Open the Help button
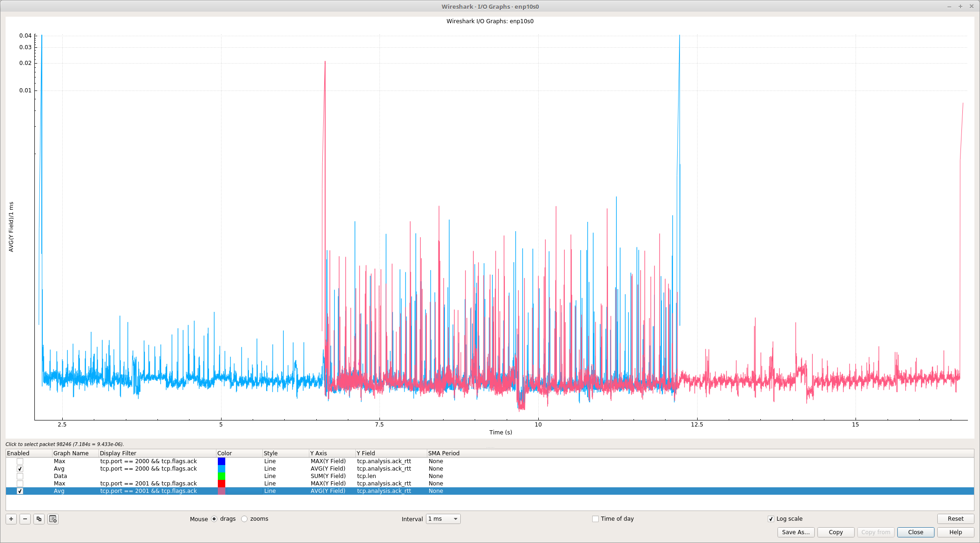980x543 pixels. (x=955, y=532)
